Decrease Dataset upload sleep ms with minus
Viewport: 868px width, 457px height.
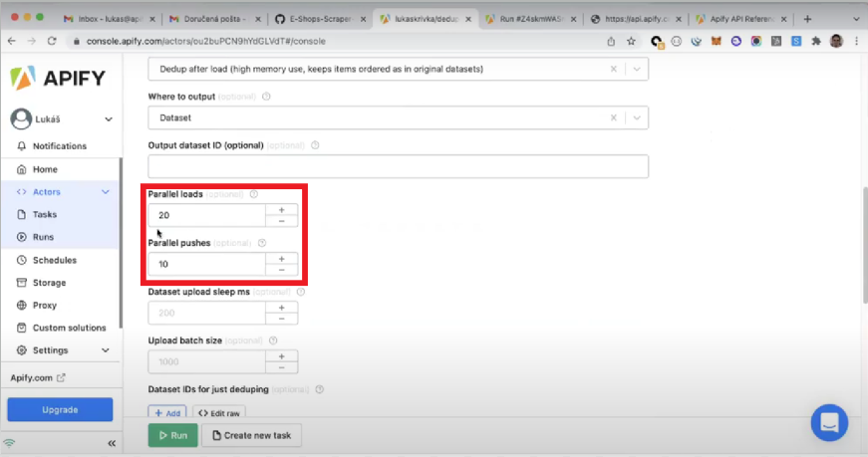282,319
